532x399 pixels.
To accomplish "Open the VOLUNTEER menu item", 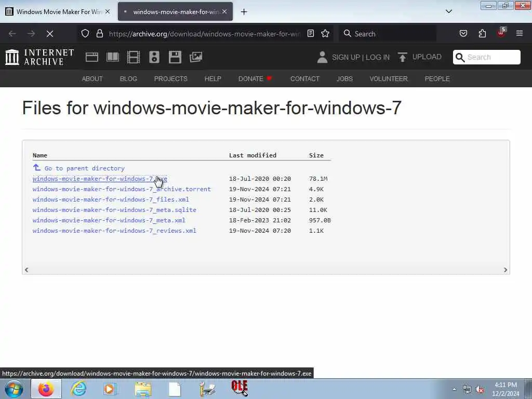I will pos(389,79).
